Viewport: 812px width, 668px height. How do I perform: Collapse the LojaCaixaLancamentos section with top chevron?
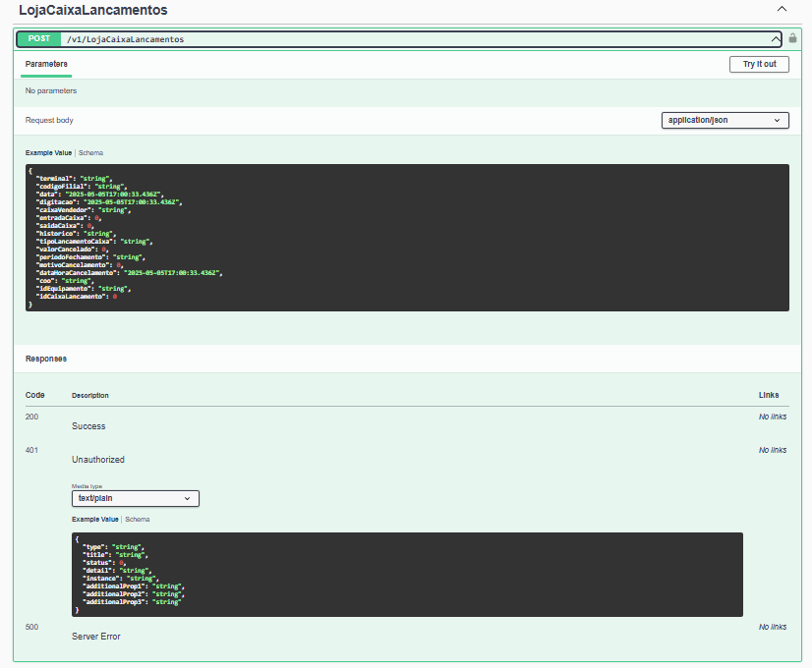(782, 9)
